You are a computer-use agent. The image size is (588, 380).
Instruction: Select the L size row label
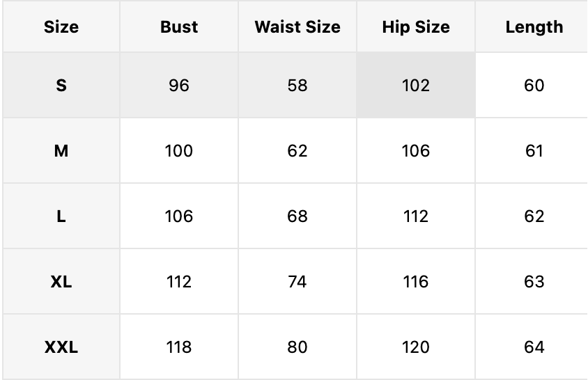(x=61, y=216)
